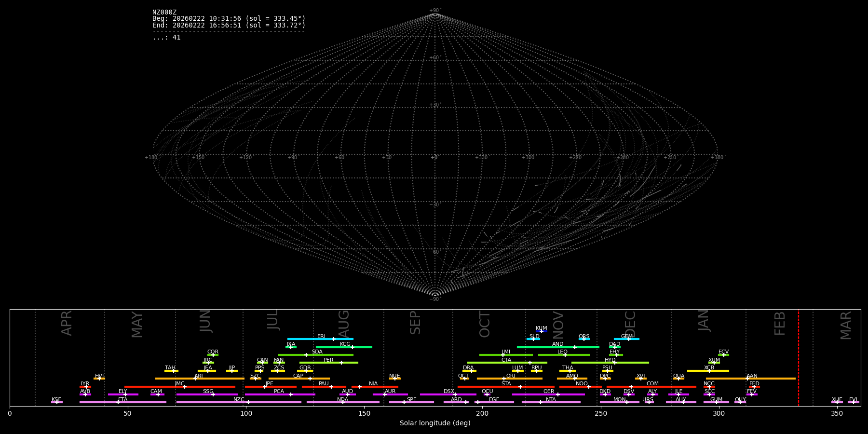Click the NUE shower label
The width and height of the screenshot is (868, 434).
coord(394,376)
